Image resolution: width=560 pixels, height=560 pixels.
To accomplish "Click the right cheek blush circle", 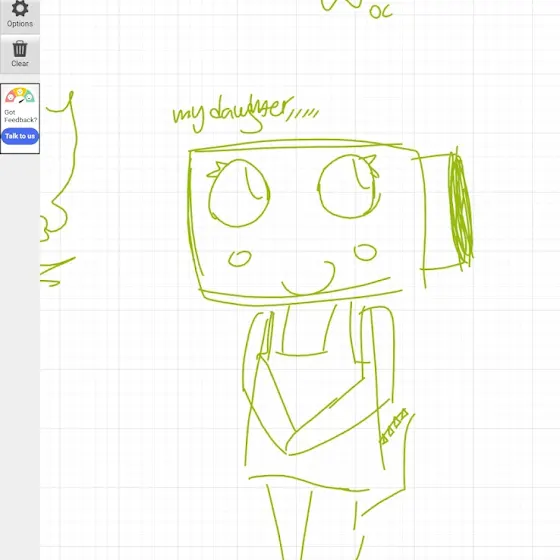I will click(x=365, y=252).
